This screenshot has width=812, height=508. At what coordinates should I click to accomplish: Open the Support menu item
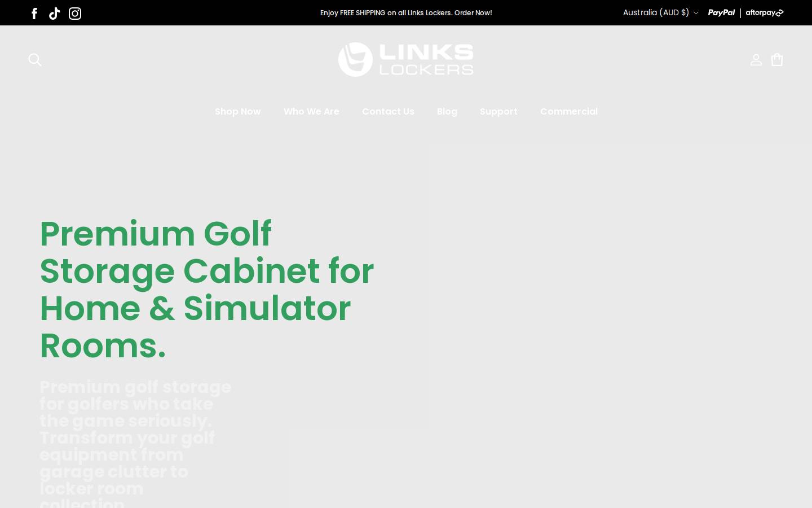[498, 112]
